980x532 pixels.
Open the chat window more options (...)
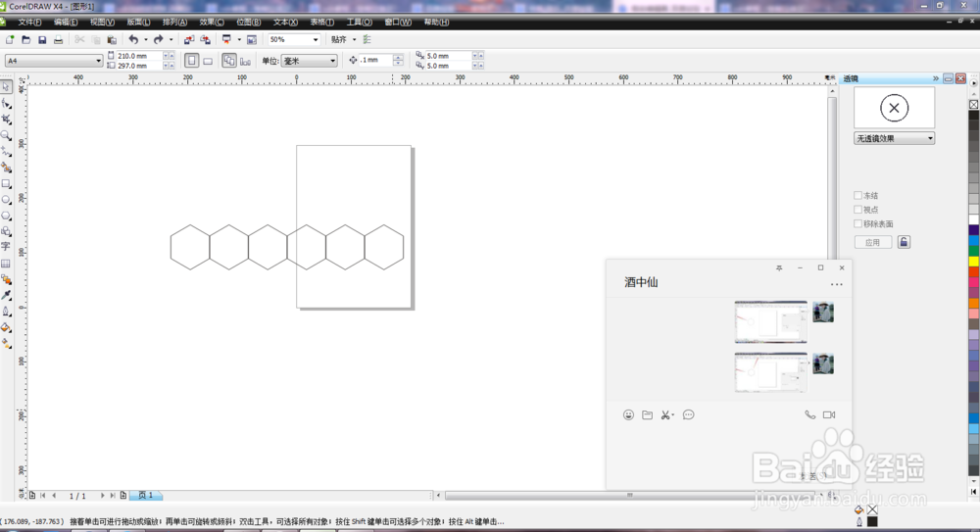pyautogui.click(x=836, y=284)
